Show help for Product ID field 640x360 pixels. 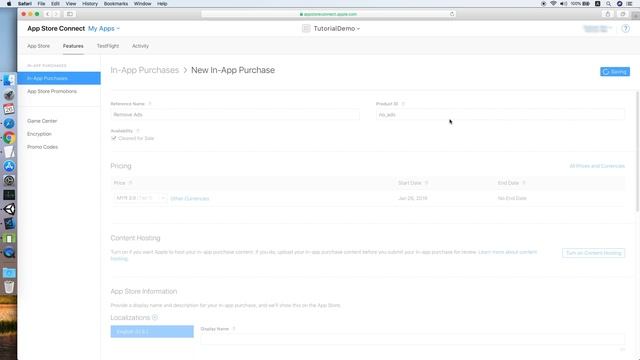click(403, 104)
